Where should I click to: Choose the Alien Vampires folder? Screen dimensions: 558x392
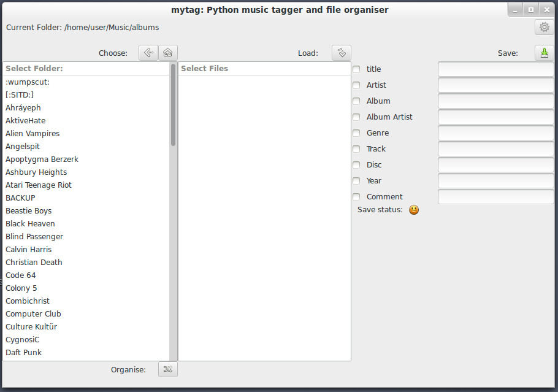86,134
